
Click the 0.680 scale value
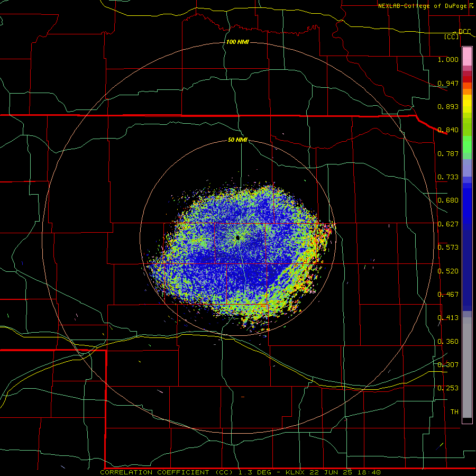pyautogui.click(x=448, y=200)
